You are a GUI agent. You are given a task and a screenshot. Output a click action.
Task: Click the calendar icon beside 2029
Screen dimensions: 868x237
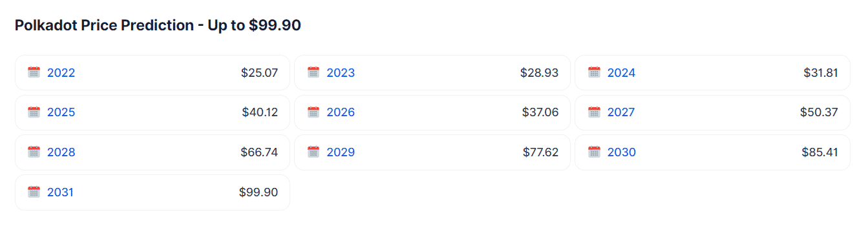313,152
